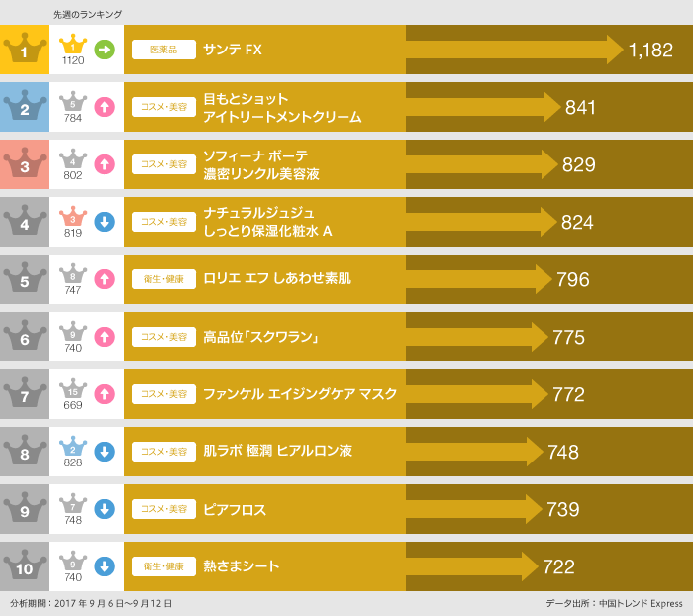Click the 1,182 score bar arrow

(515, 50)
